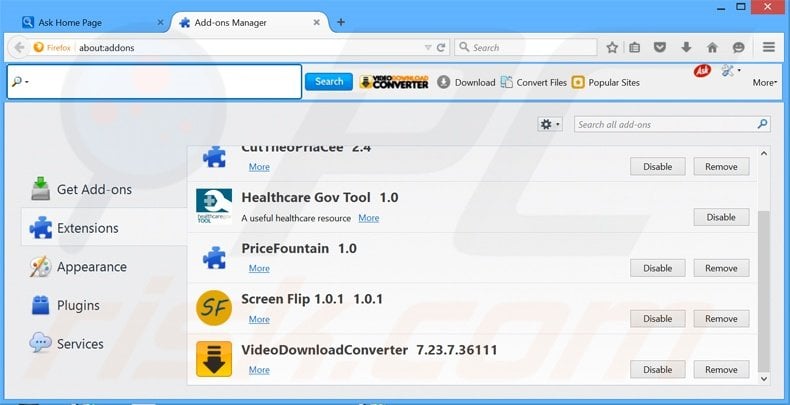Click the Download toolbar button
Viewport: 790px width, 405px height.
click(466, 82)
